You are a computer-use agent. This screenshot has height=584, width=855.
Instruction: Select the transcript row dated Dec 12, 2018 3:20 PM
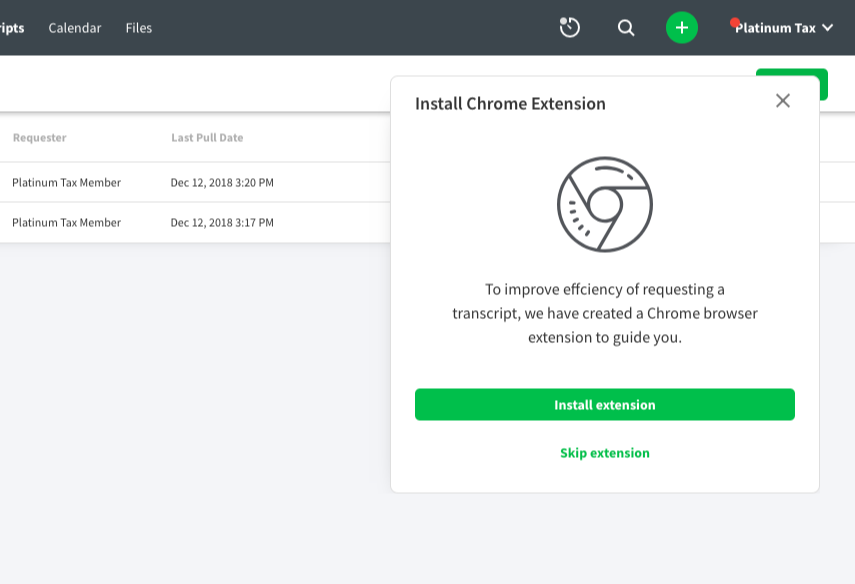pos(150,182)
